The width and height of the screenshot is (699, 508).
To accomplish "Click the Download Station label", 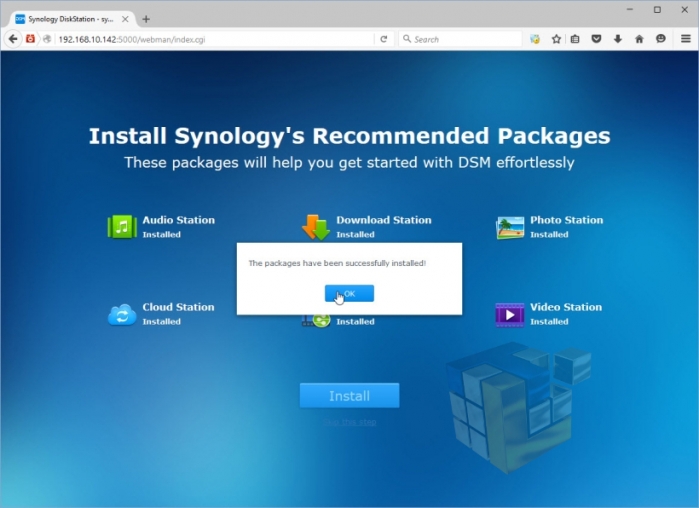I will point(383,220).
